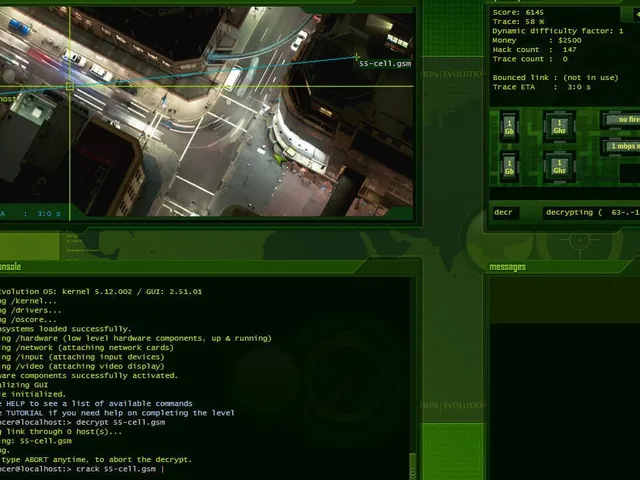Click the 'decrypt 55-cell.gsm' console line
The width and height of the screenshot is (640, 480).
click(82, 422)
